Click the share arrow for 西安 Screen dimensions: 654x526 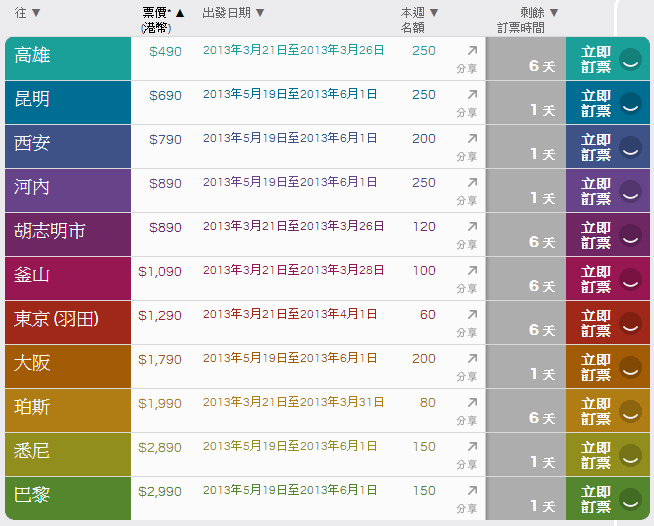(468, 147)
